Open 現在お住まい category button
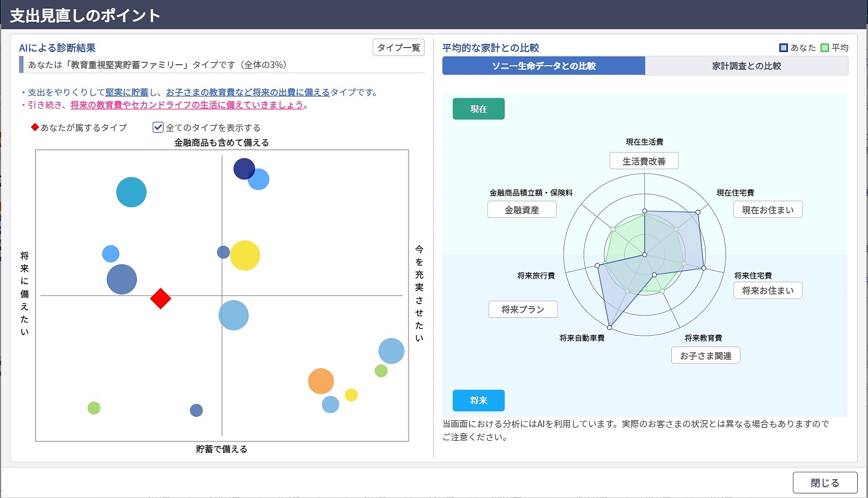Screen dimensions: 868x498 (x=768, y=210)
